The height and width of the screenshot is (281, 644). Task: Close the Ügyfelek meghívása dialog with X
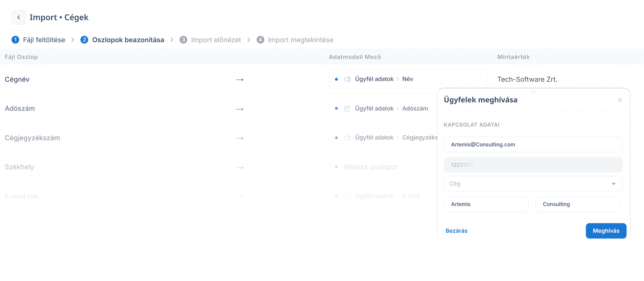(x=620, y=100)
